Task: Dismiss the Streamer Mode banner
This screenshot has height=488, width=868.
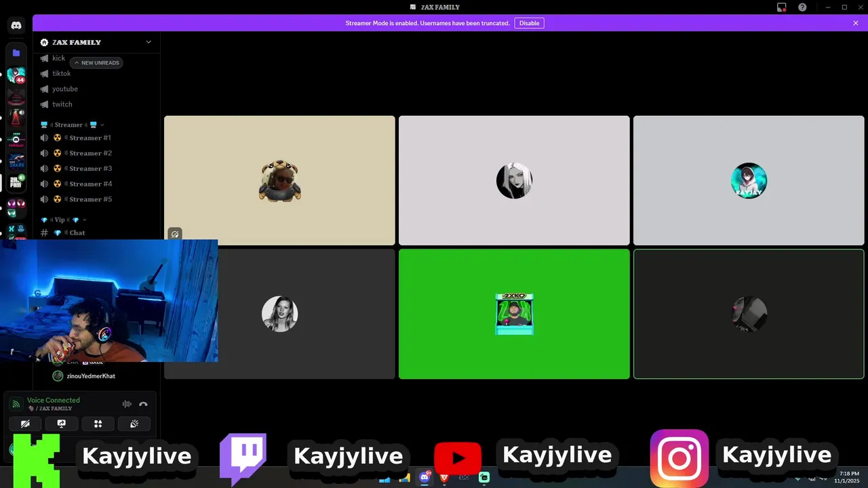Action: click(856, 23)
